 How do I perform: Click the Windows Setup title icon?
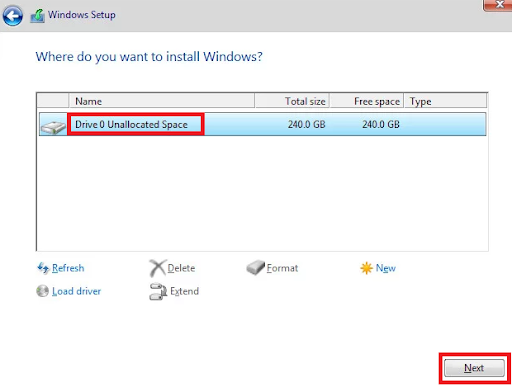37,16
